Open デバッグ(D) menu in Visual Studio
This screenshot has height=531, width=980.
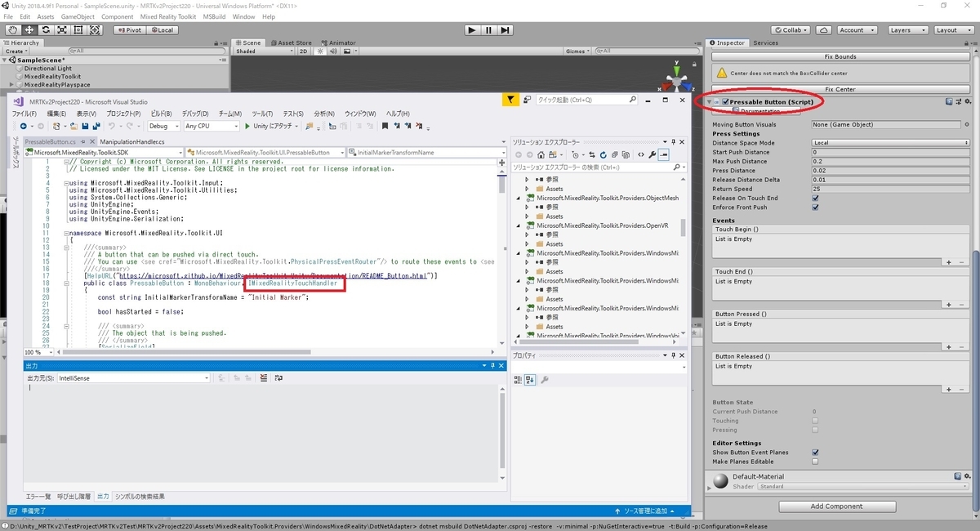194,114
